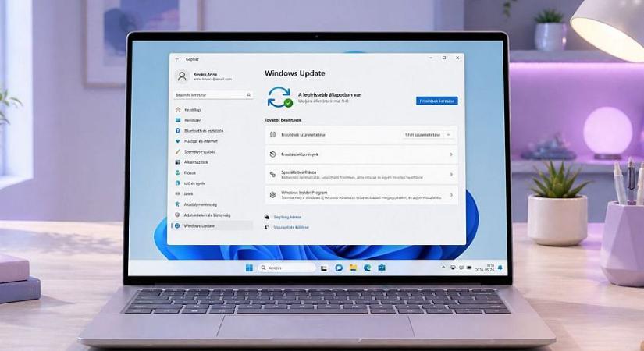Open notifications with the bell icon
644x351 pixels.
[500, 268]
